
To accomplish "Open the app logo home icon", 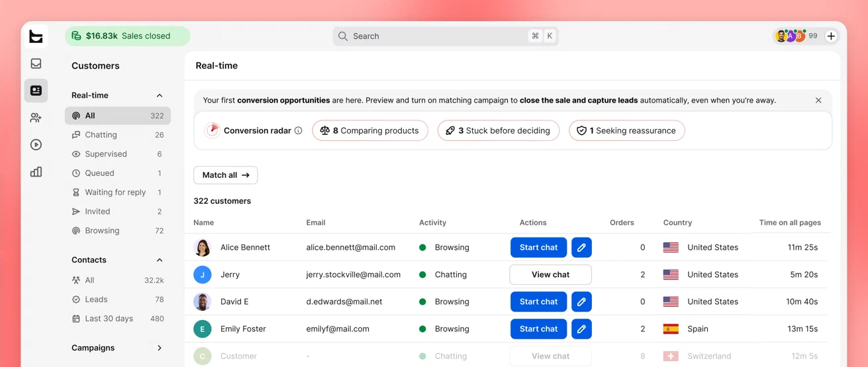I will (36, 36).
